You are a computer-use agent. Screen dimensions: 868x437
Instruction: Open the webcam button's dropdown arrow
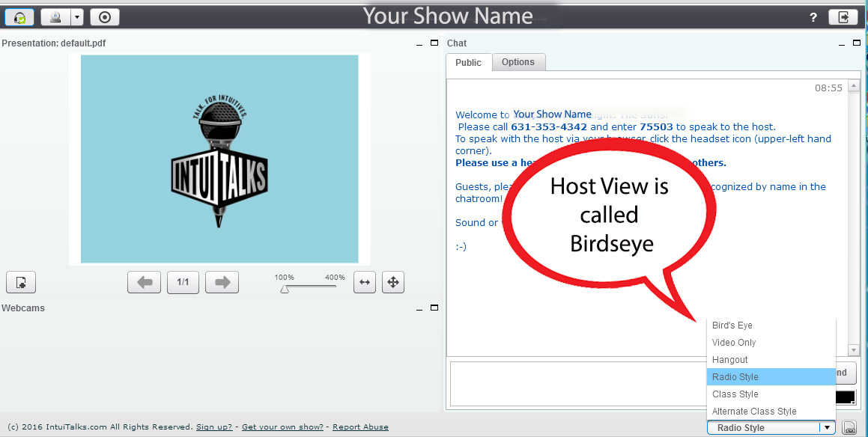77,17
